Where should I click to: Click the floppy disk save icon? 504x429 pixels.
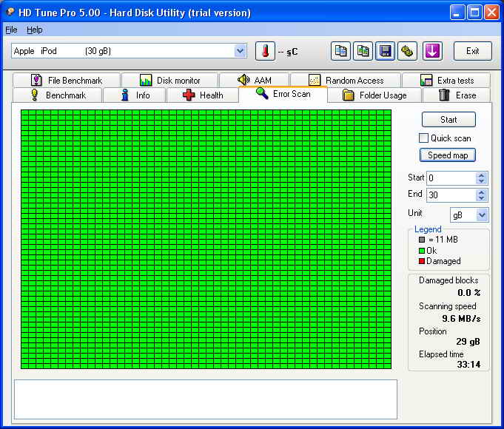[x=385, y=51]
